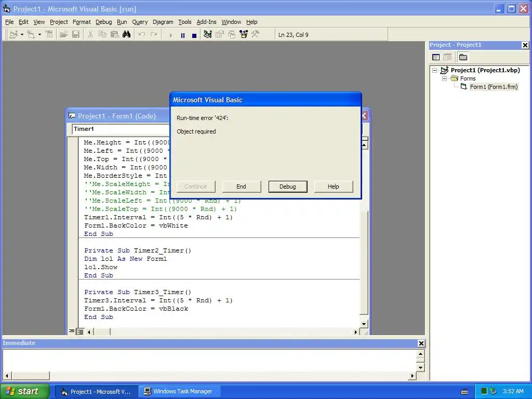
Task: Click code window horizontal scroll-left arrow
Action: 89,332
